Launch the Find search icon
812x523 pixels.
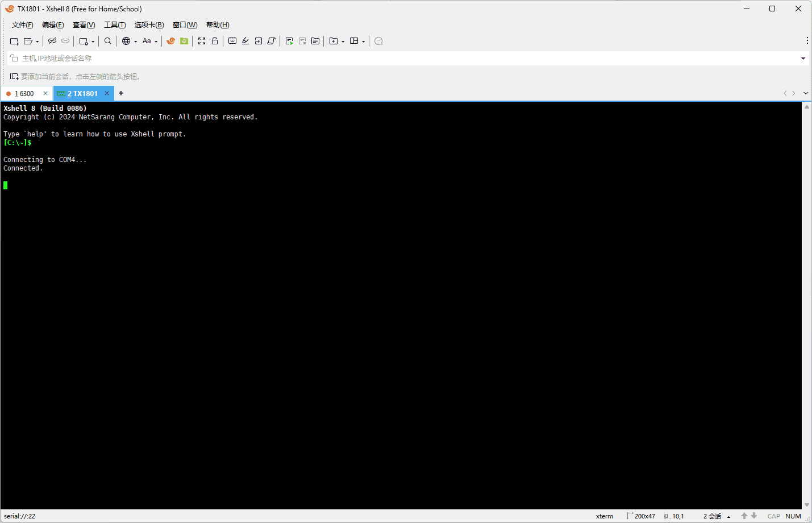(107, 41)
